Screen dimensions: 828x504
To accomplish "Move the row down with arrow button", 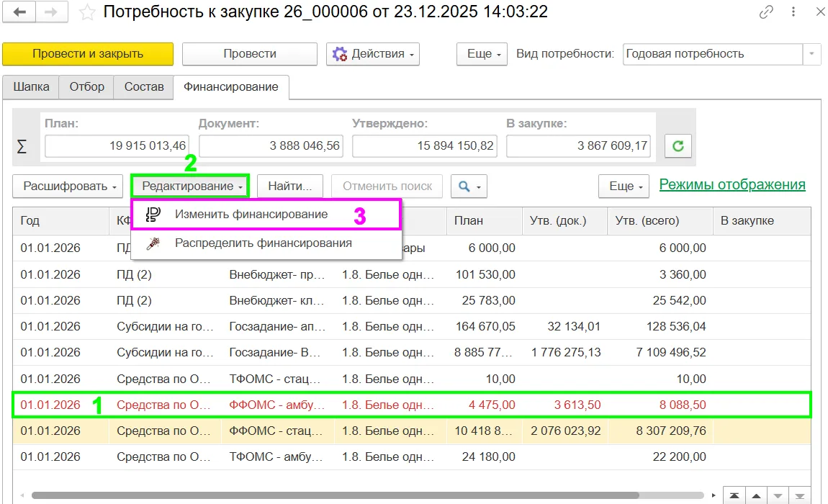I will (x=778, y=495).
